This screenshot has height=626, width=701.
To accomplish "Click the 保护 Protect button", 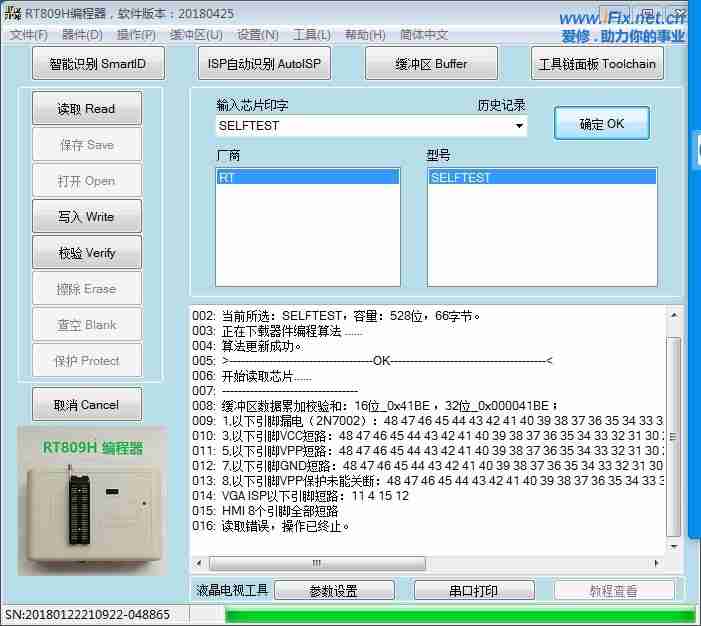I will pos(87,360).
